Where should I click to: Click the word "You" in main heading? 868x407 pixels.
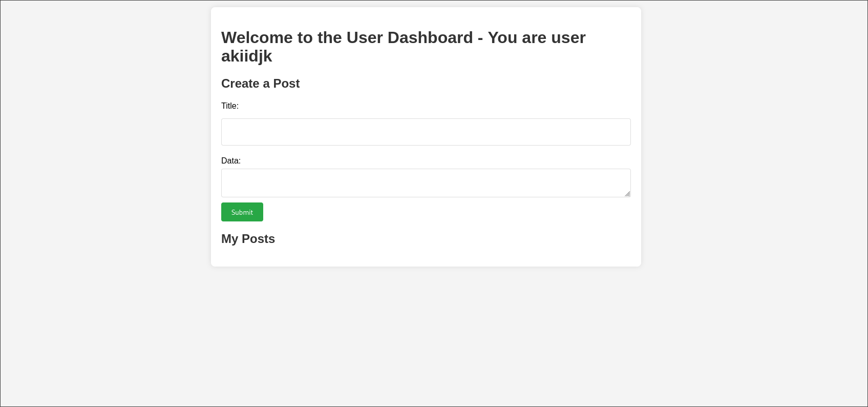pyautogui.click(x=502, y=38)
